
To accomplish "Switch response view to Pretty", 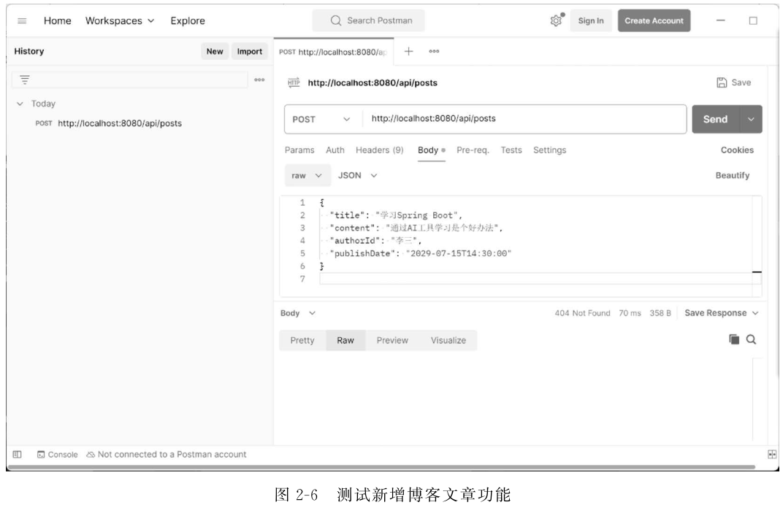I will click(x=302, y=340).
